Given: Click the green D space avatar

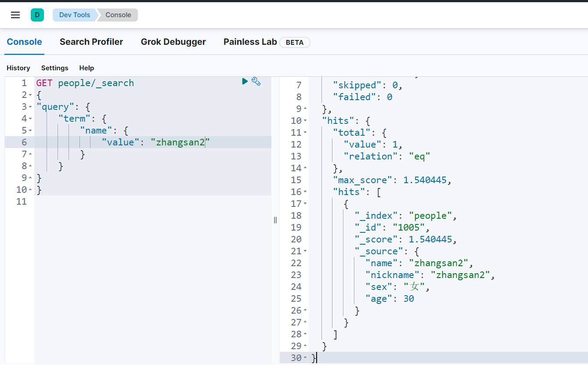Looking at the screenshot, I should click(x=37, y=15).
